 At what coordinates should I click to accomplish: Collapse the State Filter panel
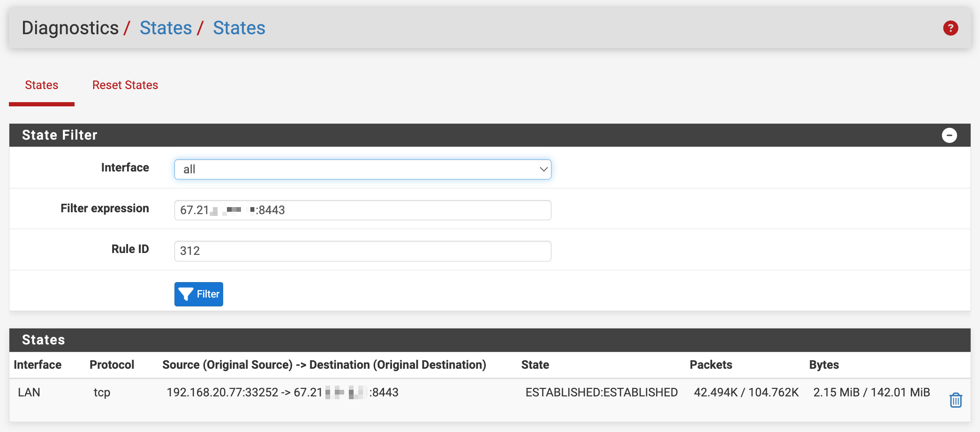coord(949,135)
